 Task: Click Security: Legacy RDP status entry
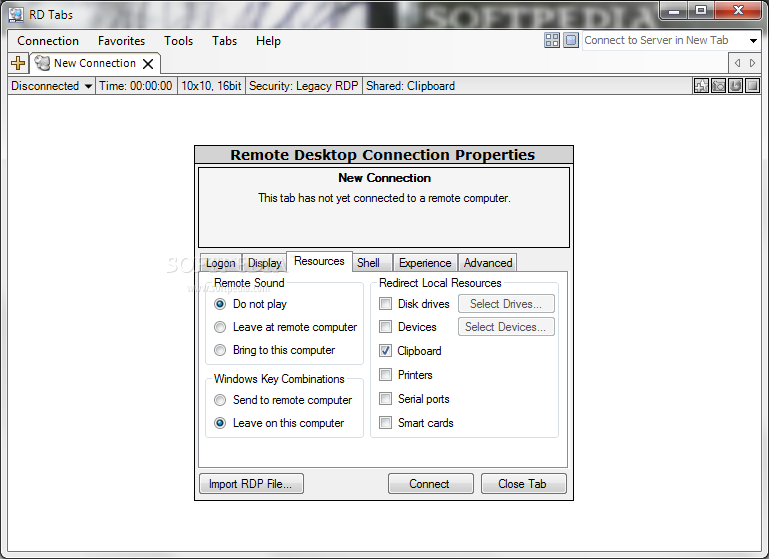[x=304, y=86]
